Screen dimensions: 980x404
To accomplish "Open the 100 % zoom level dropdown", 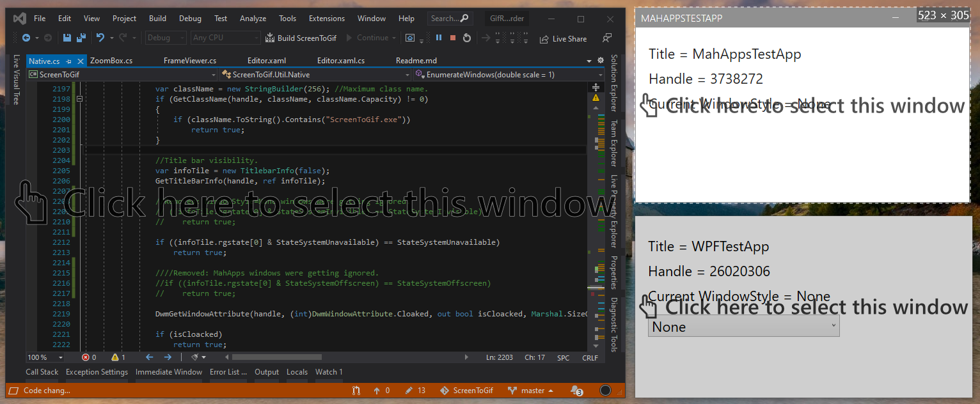I will point(45,357).
